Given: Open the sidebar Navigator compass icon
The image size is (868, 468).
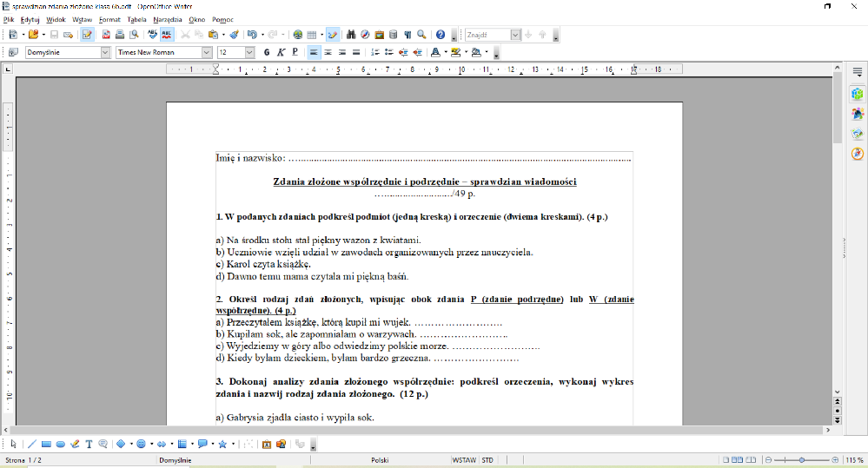Looking at the screenshot, I should point(858,154).
